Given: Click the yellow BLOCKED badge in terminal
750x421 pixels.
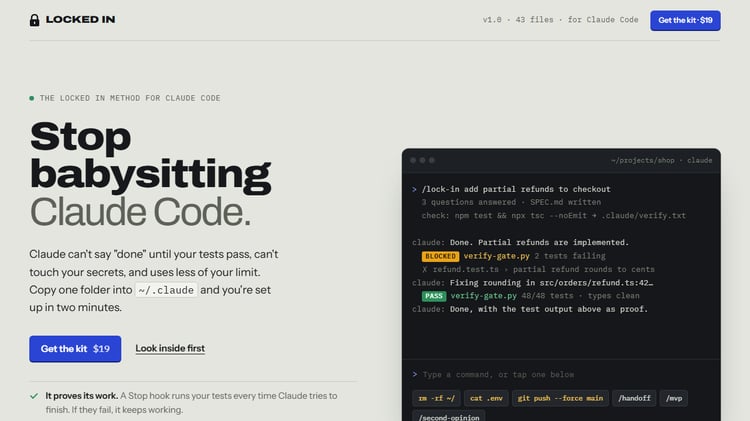Looking at the screenshot, I should click(440, 256).
